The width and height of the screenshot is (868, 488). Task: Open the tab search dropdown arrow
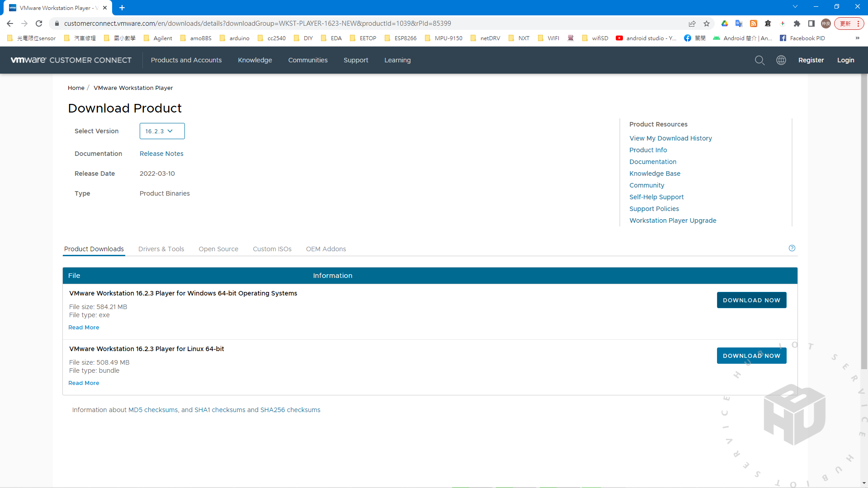pyautogui.click(x=795, y=7)
